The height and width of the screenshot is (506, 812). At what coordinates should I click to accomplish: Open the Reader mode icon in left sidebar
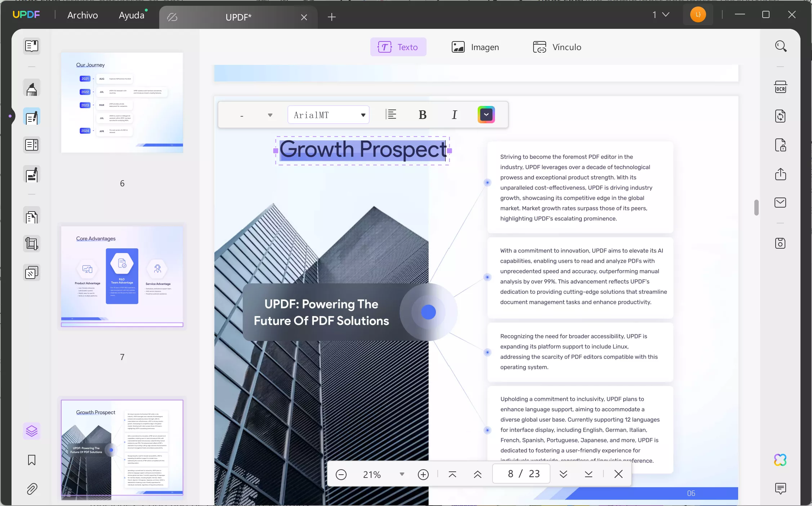[32, 46]
